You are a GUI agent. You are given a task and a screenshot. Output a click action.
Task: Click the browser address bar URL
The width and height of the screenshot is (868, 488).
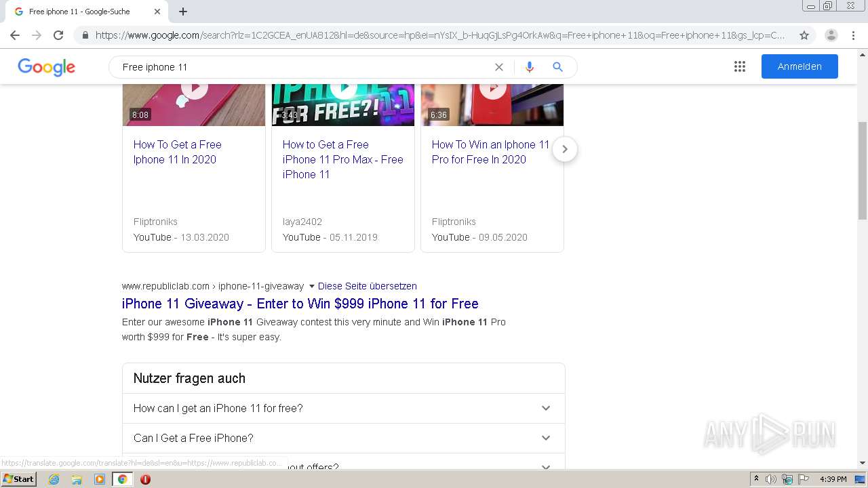pos(439,35)
